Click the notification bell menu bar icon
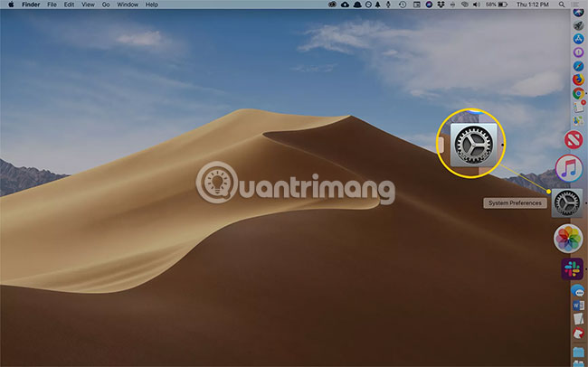588x367 pixels. click(378, 5)
